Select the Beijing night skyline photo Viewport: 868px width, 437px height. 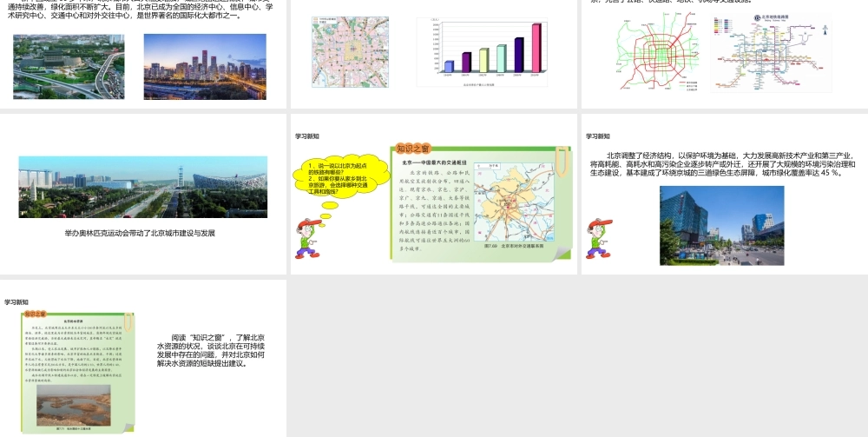[205, 67]
